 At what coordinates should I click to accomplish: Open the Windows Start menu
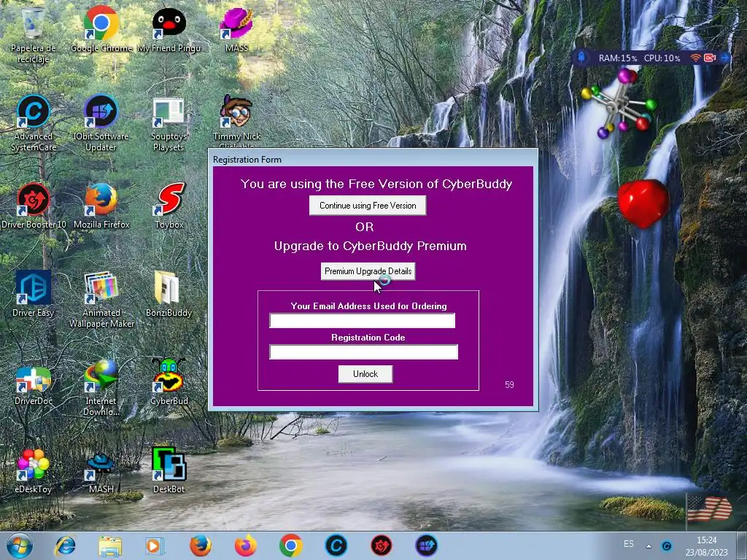(20, 546)
